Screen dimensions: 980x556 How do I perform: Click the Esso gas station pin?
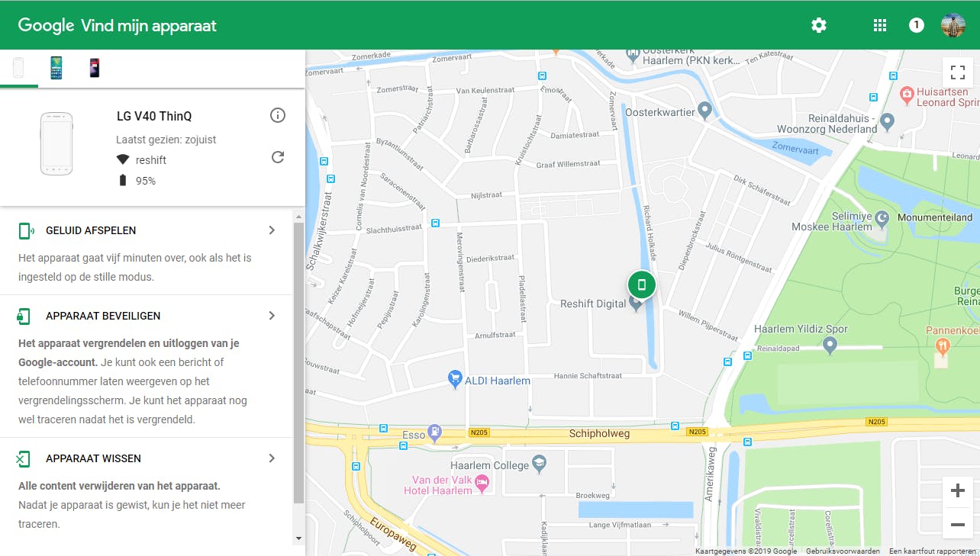435,432
